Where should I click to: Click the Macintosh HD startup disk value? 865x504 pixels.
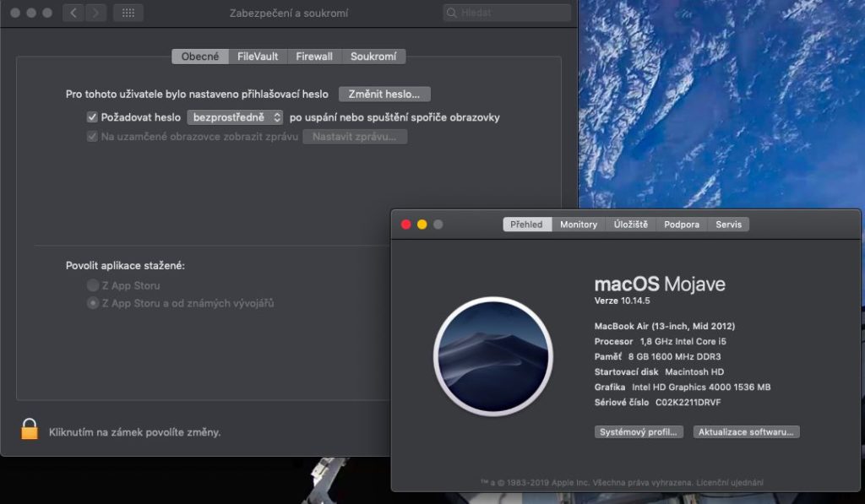tap(694, 371)
